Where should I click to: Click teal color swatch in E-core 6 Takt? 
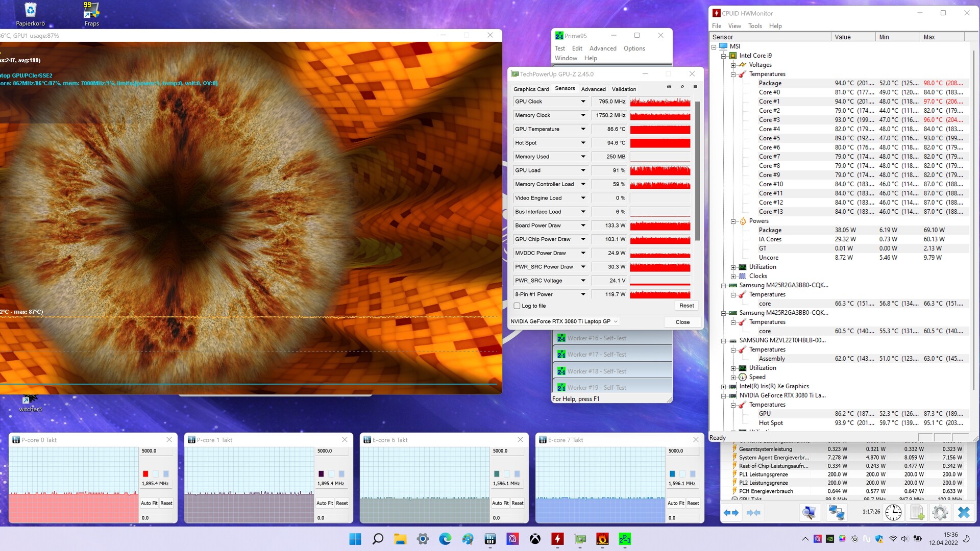497,474
